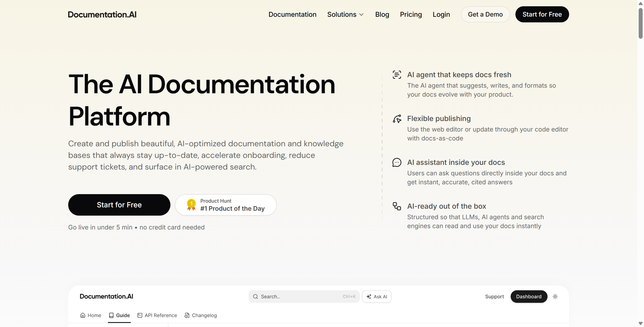The height and width of the screenshot is (327, 644).
Task: Collapse the Solutions menu
Action: coord(345,14)
